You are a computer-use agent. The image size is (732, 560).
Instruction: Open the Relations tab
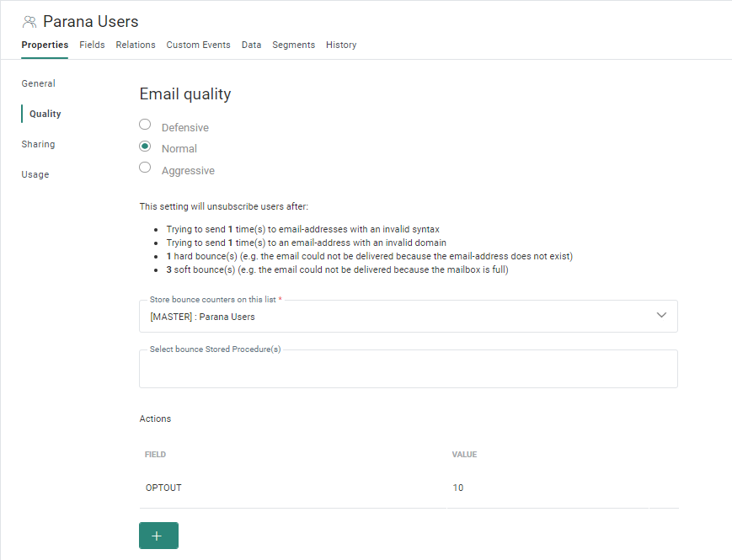click(135, 45)
